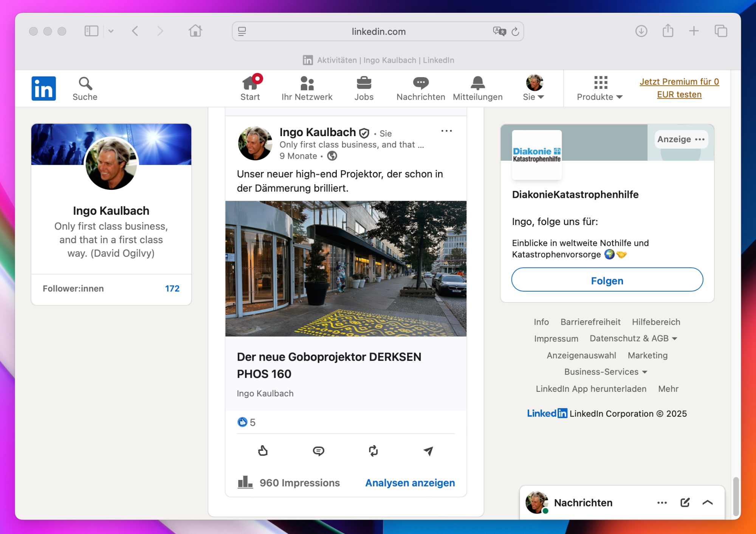Expand Datenschutz & AGB footer dropdown
756x534 pixels.
tap(633, 338)
